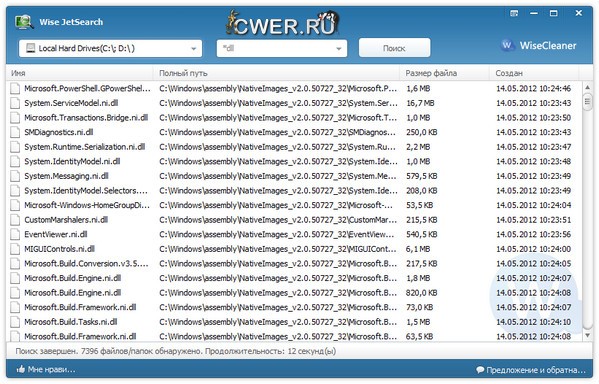Image resolution: width=599 pixels, height=384 pixels.
Task: Click the thumbs-up like icon
Action: tap(21, 369)
